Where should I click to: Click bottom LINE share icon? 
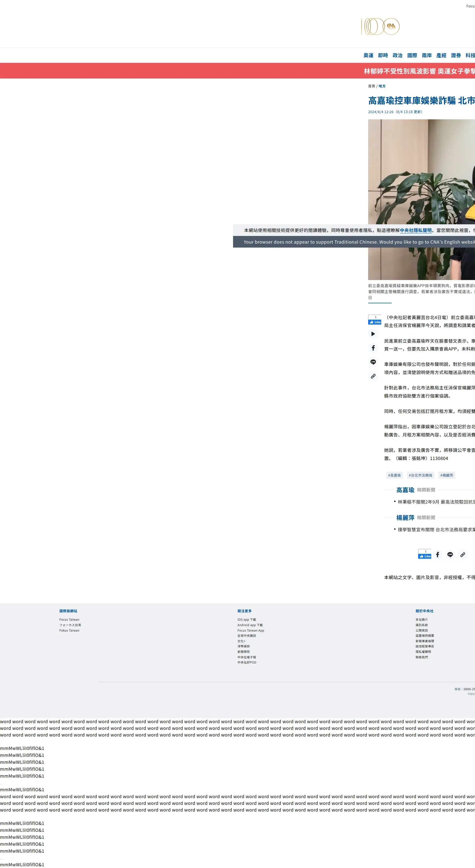coord(450,554)
